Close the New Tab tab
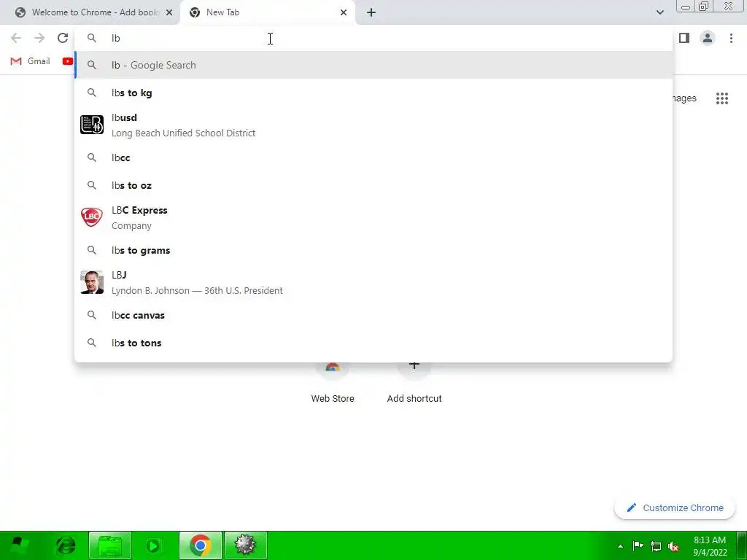The height and width of the screenshot is (560, 747). [x=344, y=13]
